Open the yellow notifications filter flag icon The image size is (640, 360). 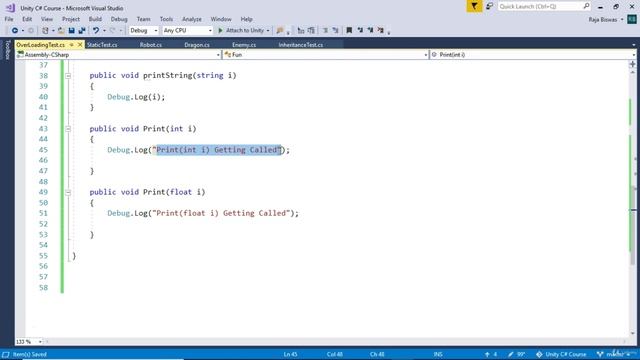pos(474,6)
